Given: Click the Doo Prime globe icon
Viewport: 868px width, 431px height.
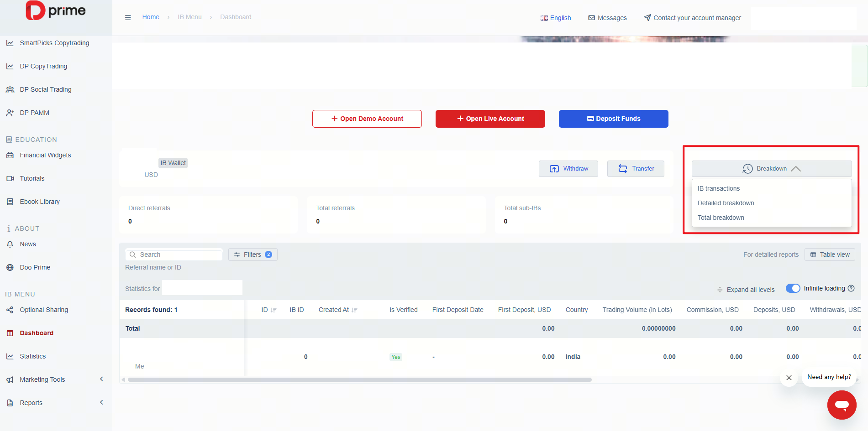Looking at the screenshot, I should tap(10, 267).
